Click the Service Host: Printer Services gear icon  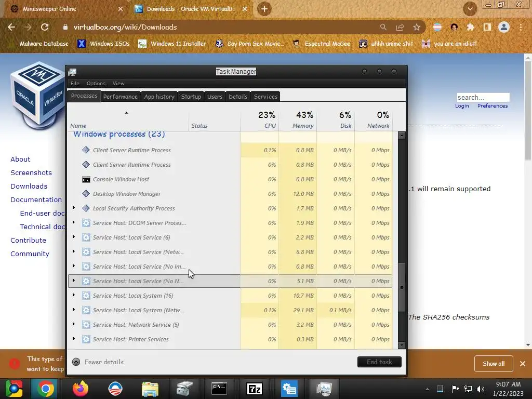point(86,339)
